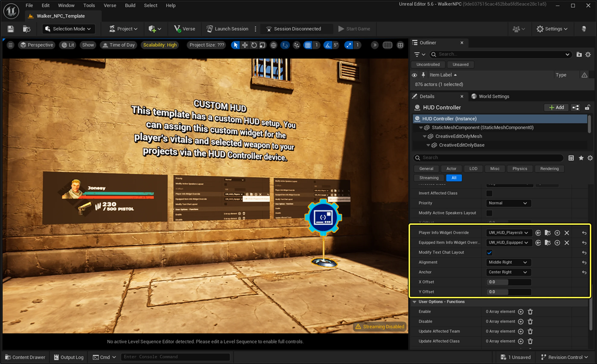Delete all elements in Disable array
The width and height of the screenshot is (597, 364).
tap(530, 322)
